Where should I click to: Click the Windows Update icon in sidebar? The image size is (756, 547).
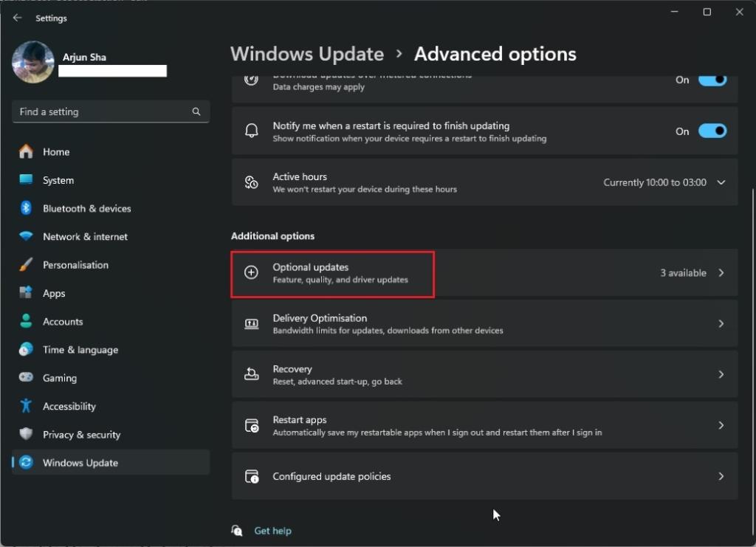tap(25, 462)
